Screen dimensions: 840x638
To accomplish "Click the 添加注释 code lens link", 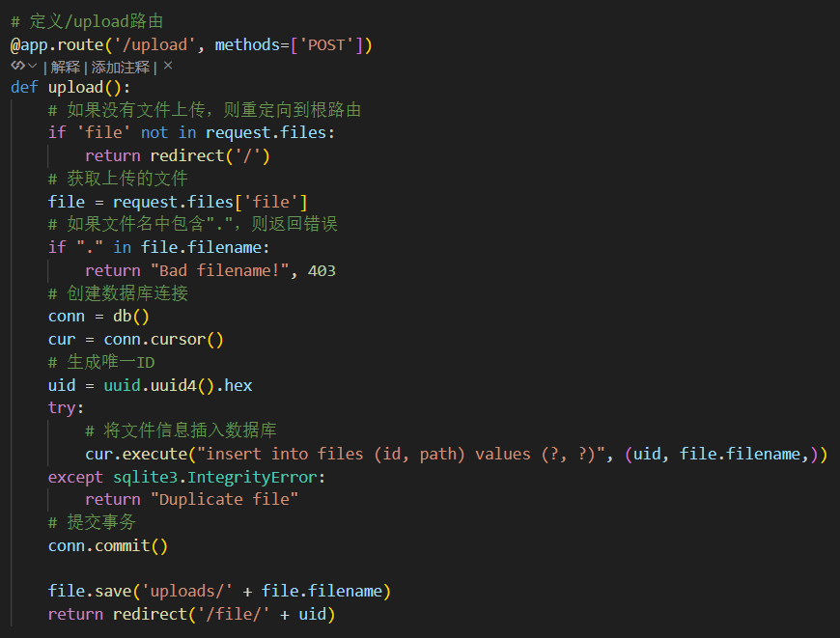I will [x=121, y=68].
